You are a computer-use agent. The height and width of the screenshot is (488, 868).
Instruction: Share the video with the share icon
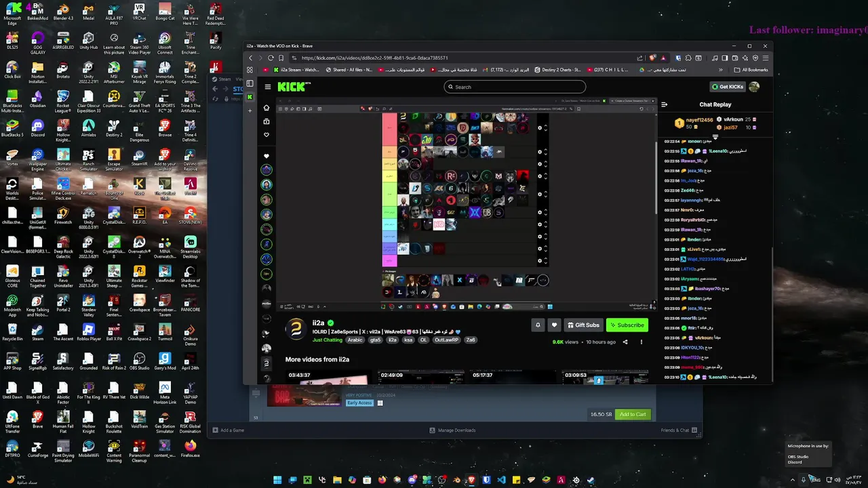(626, 342)
